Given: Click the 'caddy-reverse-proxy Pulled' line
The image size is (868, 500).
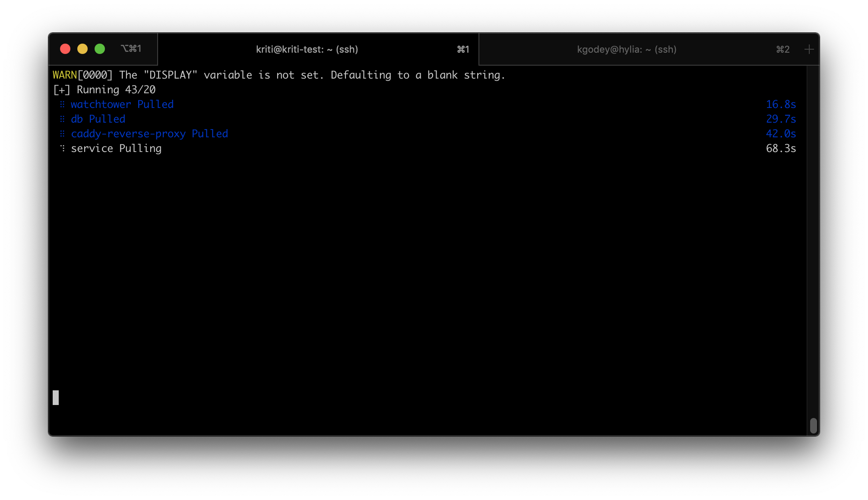Looking at the screenshot, I should coord(149,134).
